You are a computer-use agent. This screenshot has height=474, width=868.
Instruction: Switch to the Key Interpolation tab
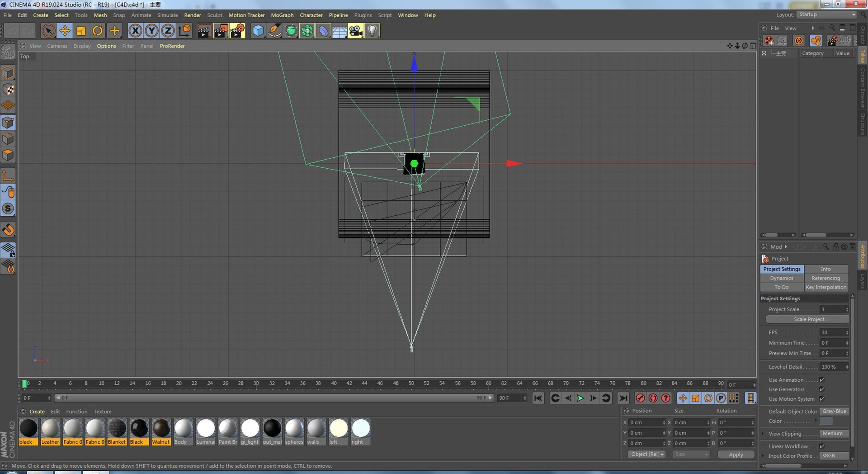[x=826, y=287]
